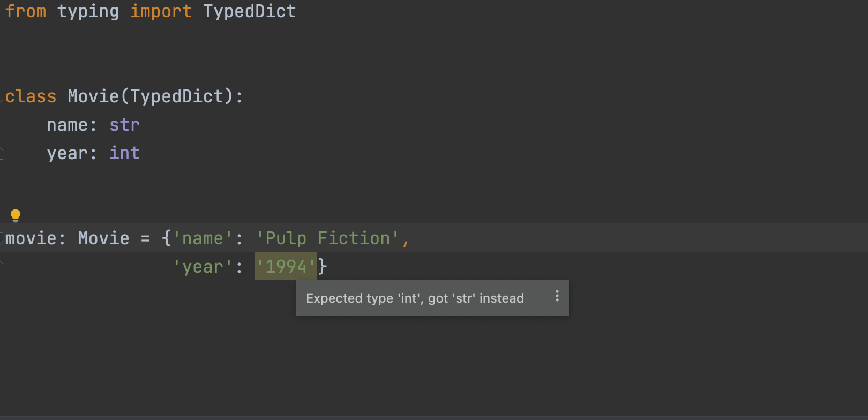Place cursor on 'Pulp Fiction' string

327,238
